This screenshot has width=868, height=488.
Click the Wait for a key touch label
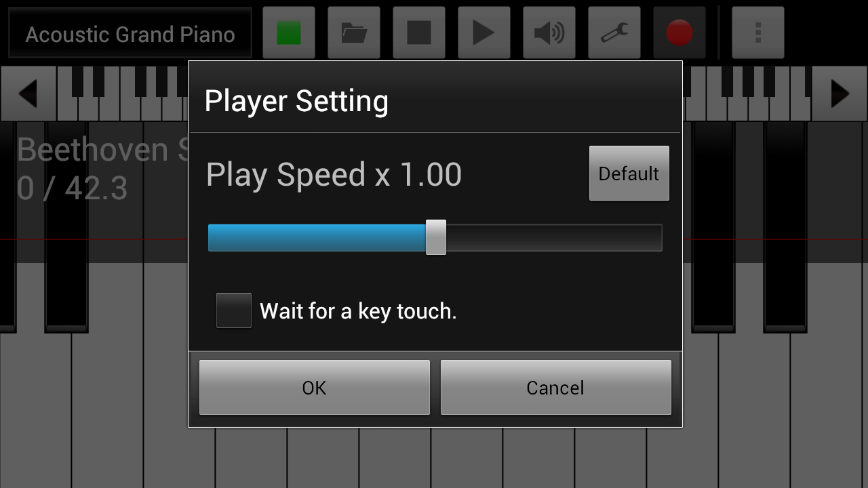tap(358, 311)
